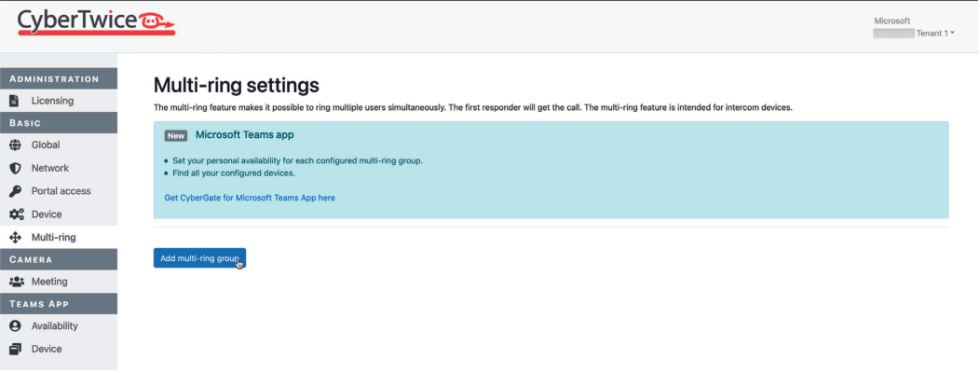Select Device under Basic section
Viewport: 980px width, 373px height.
pyautogui.click(x=59, y=214)
